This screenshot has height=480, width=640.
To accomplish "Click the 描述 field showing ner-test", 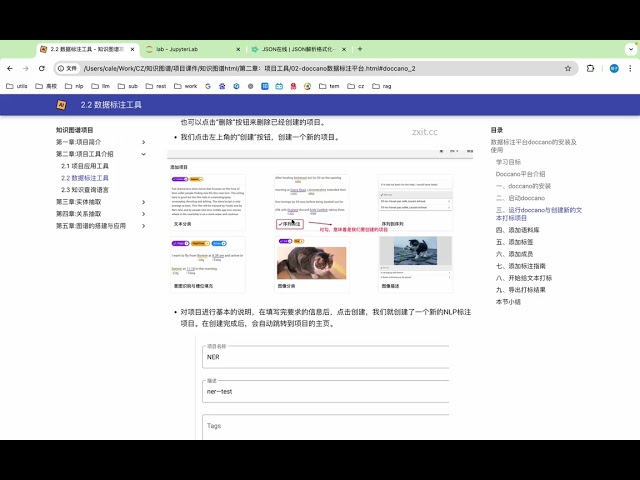I will pos(326,391).
